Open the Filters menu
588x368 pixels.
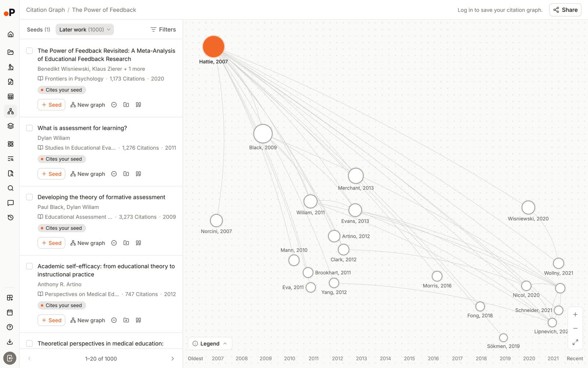163,29
